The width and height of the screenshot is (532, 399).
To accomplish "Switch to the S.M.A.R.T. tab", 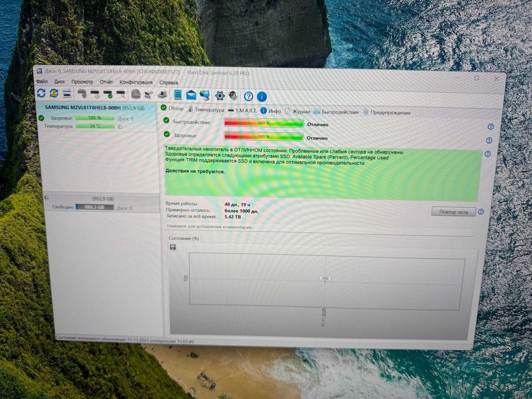I will (x=242, y=111).
